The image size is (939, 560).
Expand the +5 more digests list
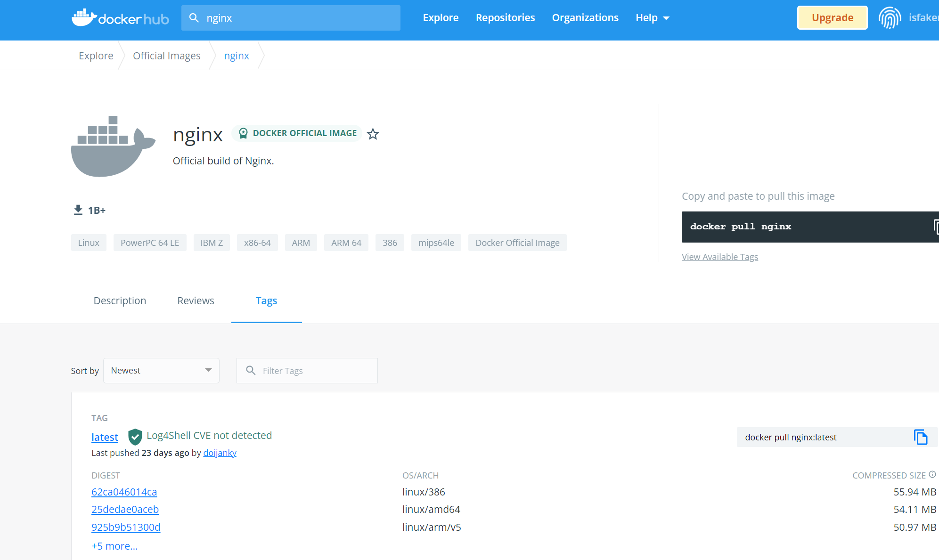[x=114, y=546]
